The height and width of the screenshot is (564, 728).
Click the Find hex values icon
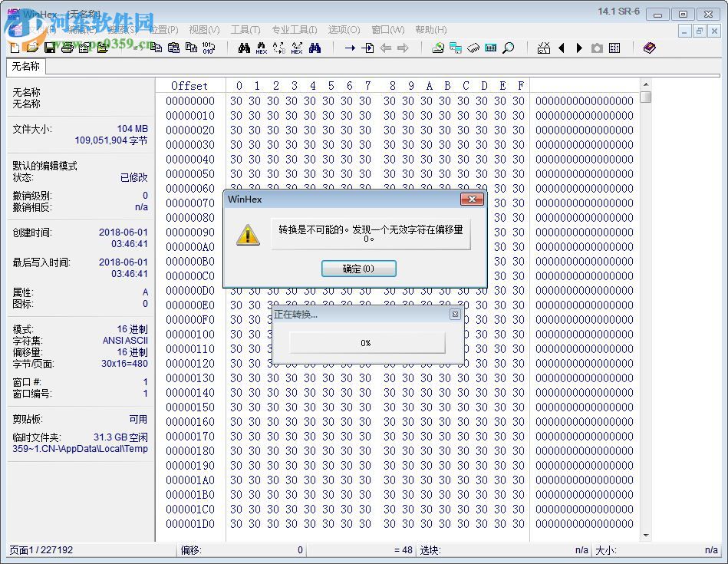point(262,48)
